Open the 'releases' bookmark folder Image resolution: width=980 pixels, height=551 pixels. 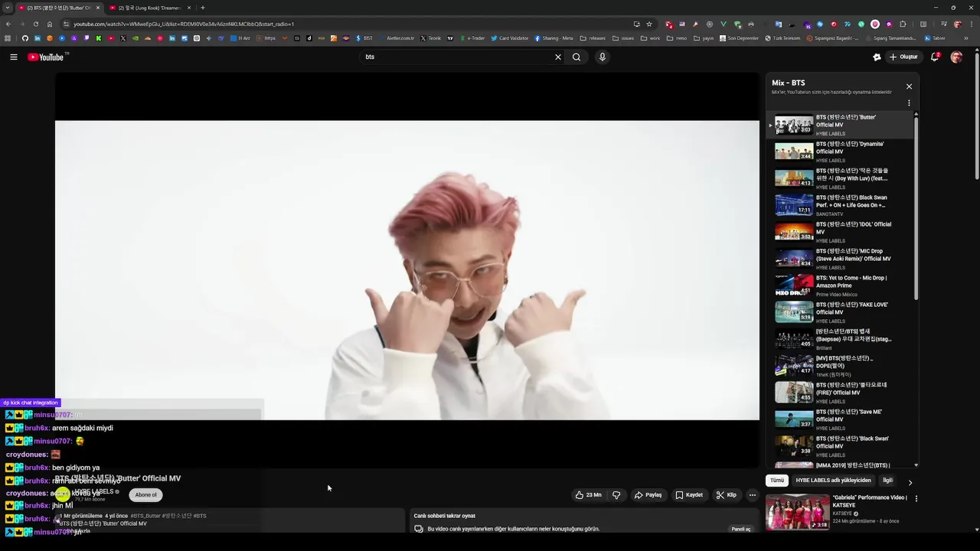pyautogui.click(x=593, y=38)
